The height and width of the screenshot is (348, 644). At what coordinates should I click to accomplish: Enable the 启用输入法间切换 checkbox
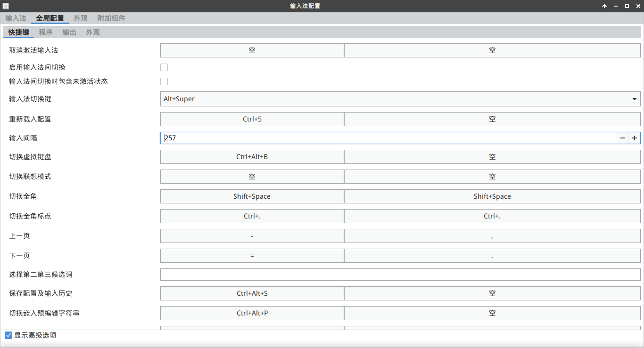tap(164, 67)
